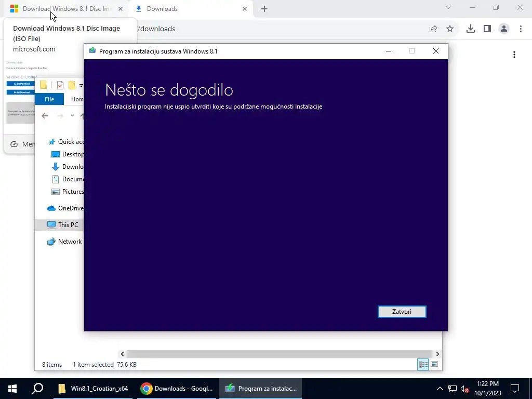Click the installer window title bar icon
The height and width of the screenshot is (399, 532).
[x=92, y=51]
